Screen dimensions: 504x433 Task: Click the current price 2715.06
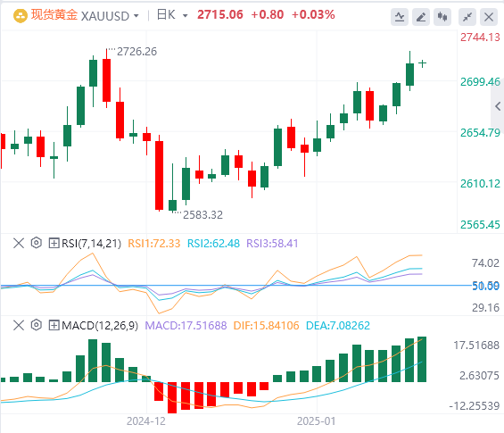220,15
